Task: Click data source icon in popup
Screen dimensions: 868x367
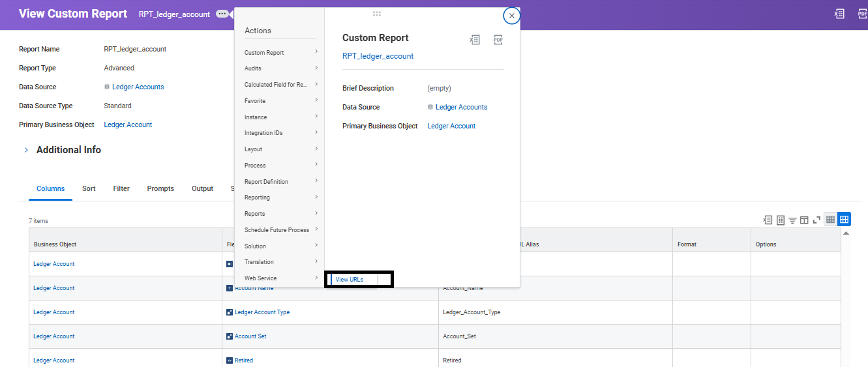Action: pyautogui.click(x=430, y=107)
